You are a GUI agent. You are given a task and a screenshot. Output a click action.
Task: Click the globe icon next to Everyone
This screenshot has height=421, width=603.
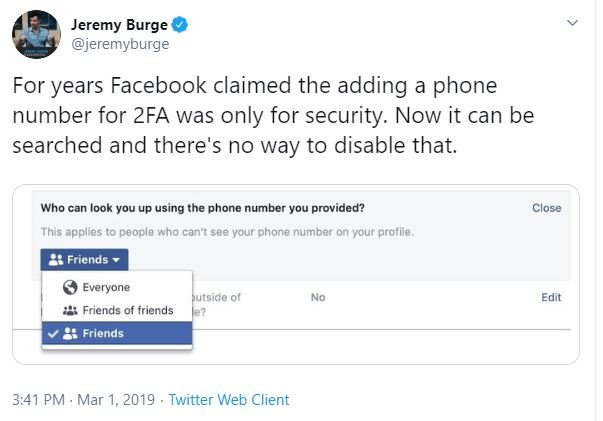tap(70, 288)
